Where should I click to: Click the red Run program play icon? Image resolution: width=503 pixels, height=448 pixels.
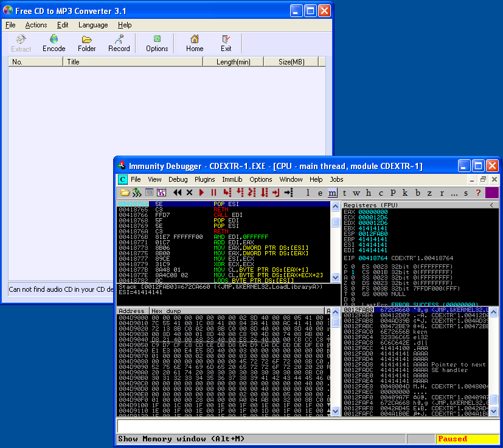201,193
